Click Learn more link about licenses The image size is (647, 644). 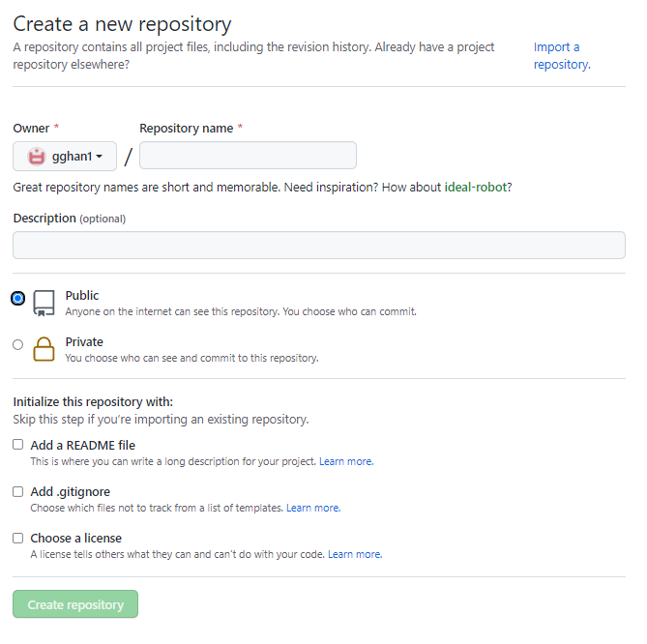(355, 555)
